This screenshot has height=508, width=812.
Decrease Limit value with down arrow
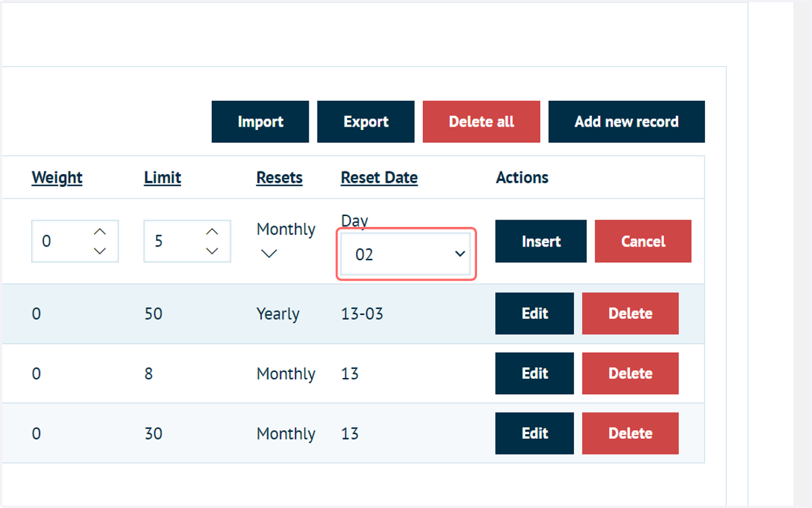[x=212, y=251]
